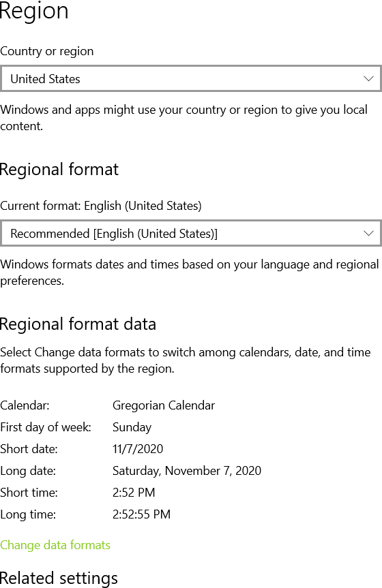Click the chevron arrow beside United States
This screenshot has height=588, width=382.
368,79
